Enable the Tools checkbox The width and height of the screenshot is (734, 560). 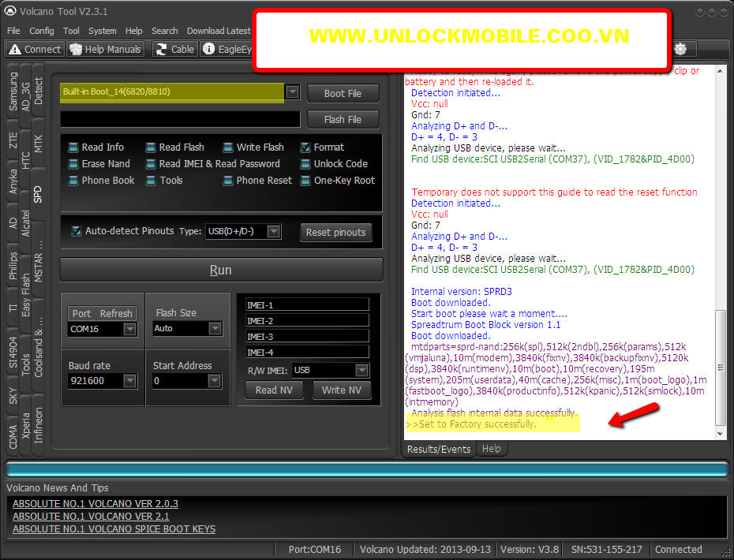pos(151,180)
